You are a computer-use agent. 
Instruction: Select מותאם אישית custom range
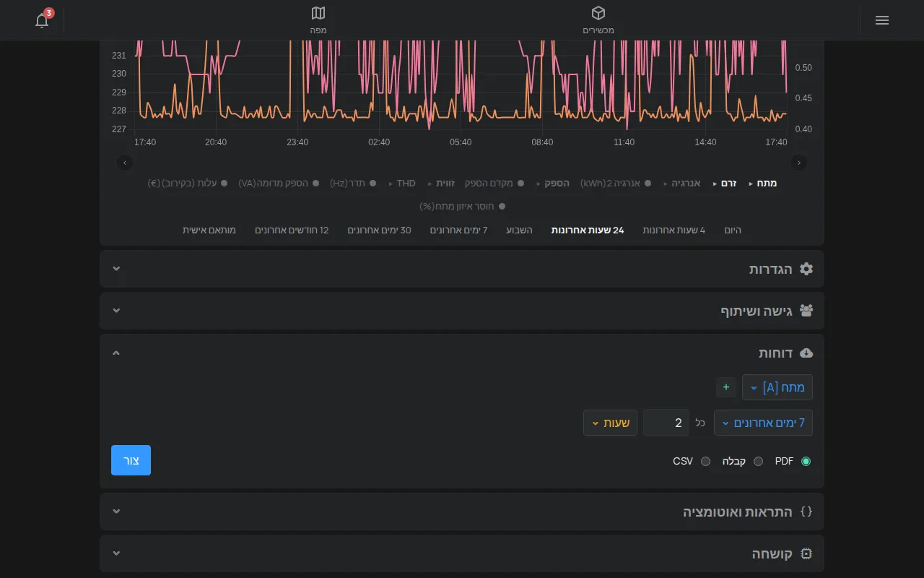pos(209,230)
